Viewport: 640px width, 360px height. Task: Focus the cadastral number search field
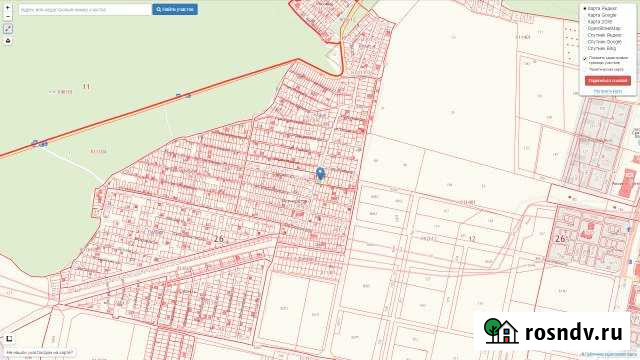85,9
